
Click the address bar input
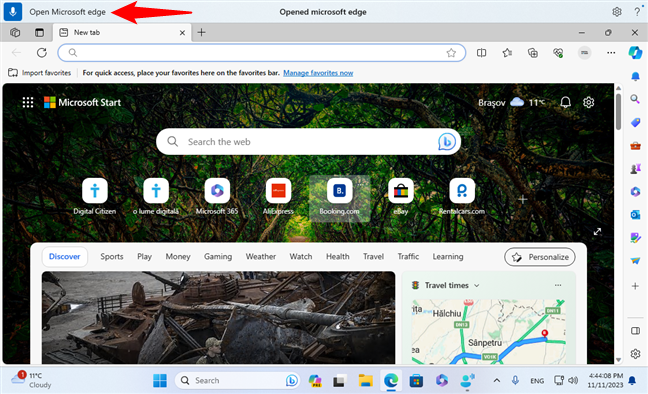[261, 53]
